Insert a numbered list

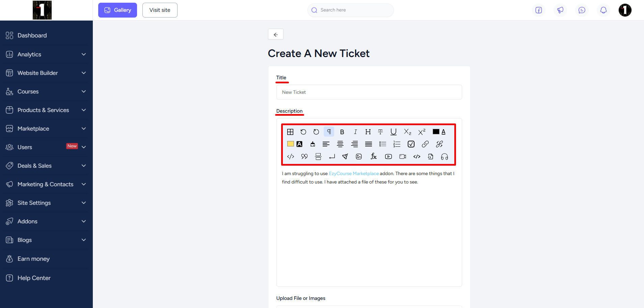pyautogui.click(x=397, y=144)
